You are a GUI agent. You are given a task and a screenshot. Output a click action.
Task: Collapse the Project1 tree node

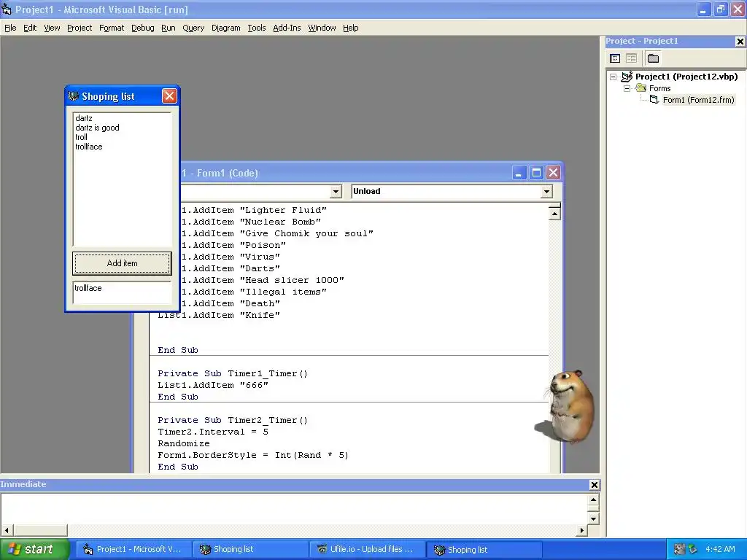(613, 77)
